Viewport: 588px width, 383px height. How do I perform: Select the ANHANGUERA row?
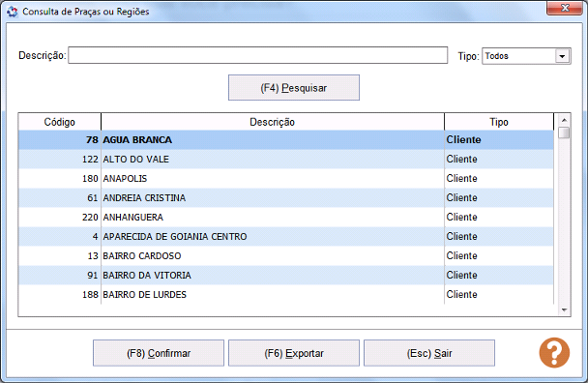(286, 218)
